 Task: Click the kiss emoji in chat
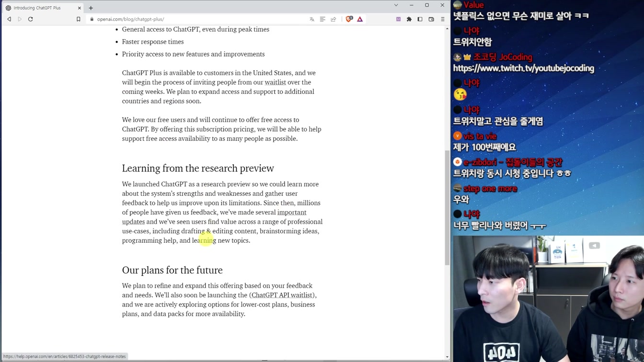[x=460, y=95]
